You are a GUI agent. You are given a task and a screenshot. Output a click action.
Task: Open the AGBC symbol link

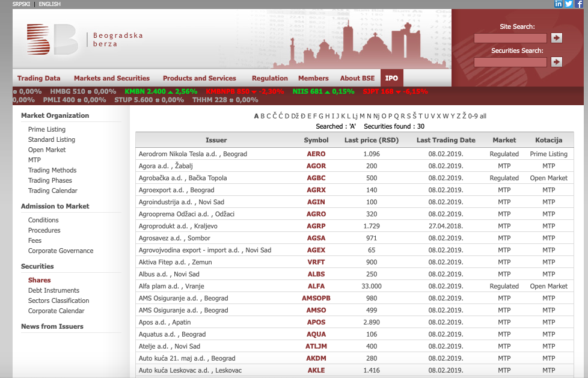pyautogui.click(x=316, y=178)
